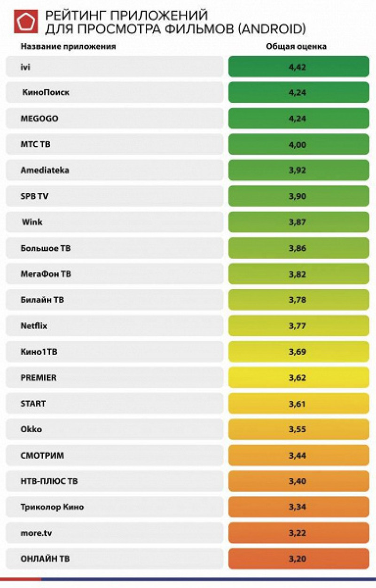Click the SPB TV score 3,90
The height and width of the screenshot is (588, 376).
pyautogui.click(x=298, y=196)
